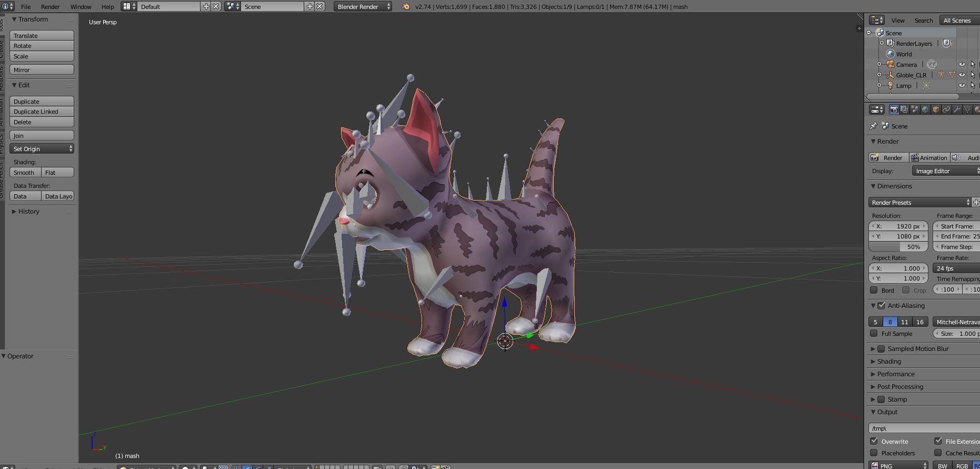Open the outliner View menu
Screen dimensions: 980x469
point(898,20)
